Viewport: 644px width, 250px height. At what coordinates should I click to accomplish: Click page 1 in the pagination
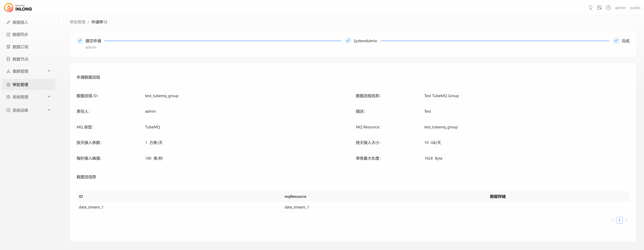(x=619, y=220)
